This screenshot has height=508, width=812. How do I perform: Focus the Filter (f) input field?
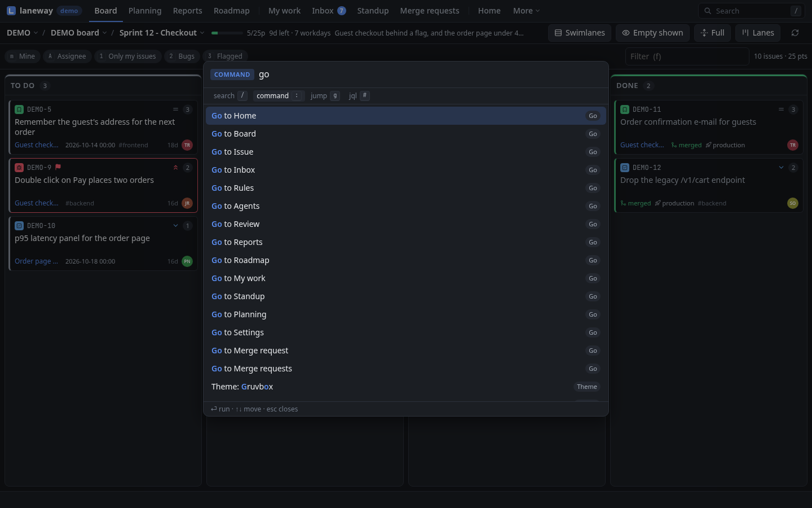687,56
